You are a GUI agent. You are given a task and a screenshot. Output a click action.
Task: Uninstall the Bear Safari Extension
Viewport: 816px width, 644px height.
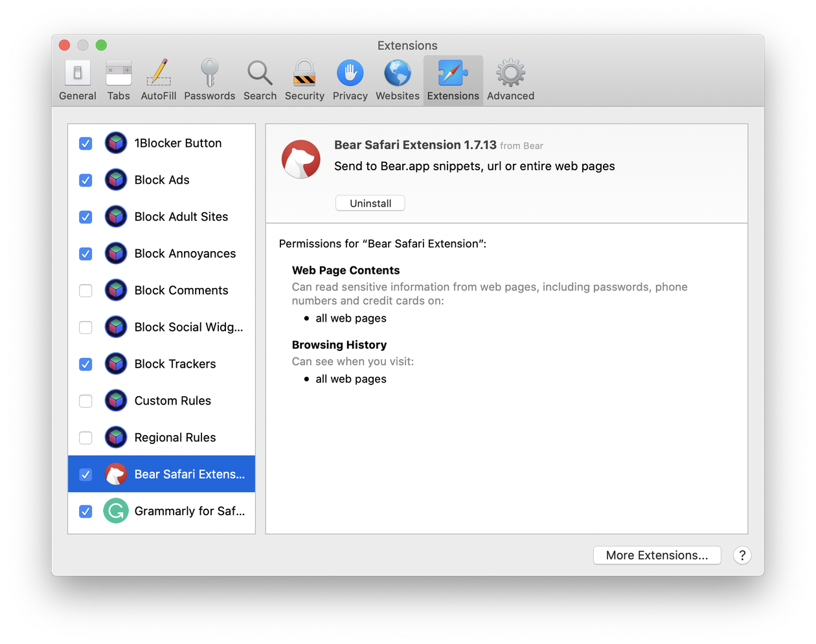[370, 203]
